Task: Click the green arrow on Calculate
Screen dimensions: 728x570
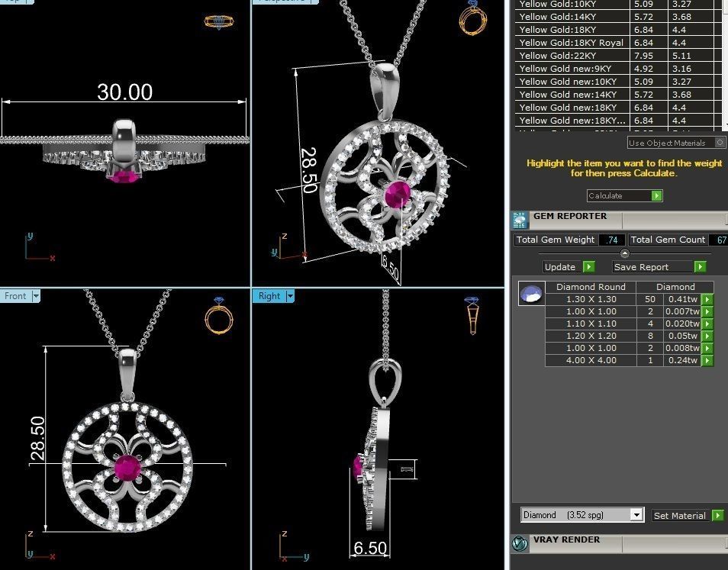Action: click(656, 196)
